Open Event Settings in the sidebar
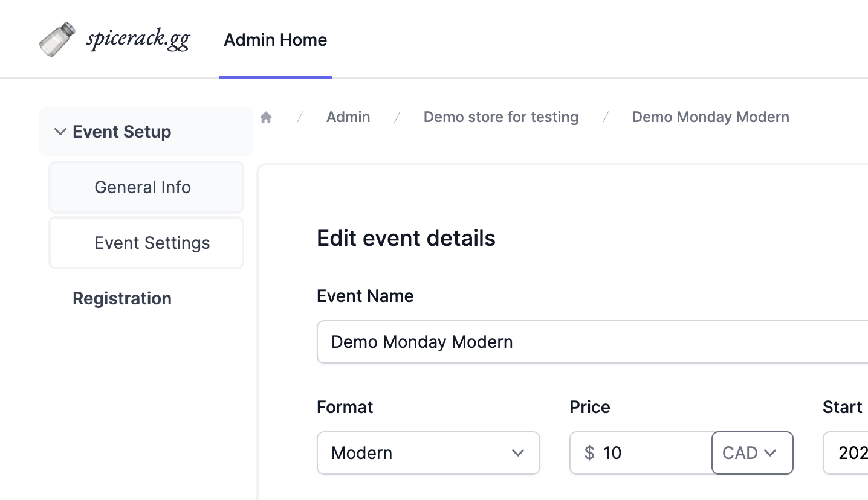The image size is (868, 500). coord(152,243)
